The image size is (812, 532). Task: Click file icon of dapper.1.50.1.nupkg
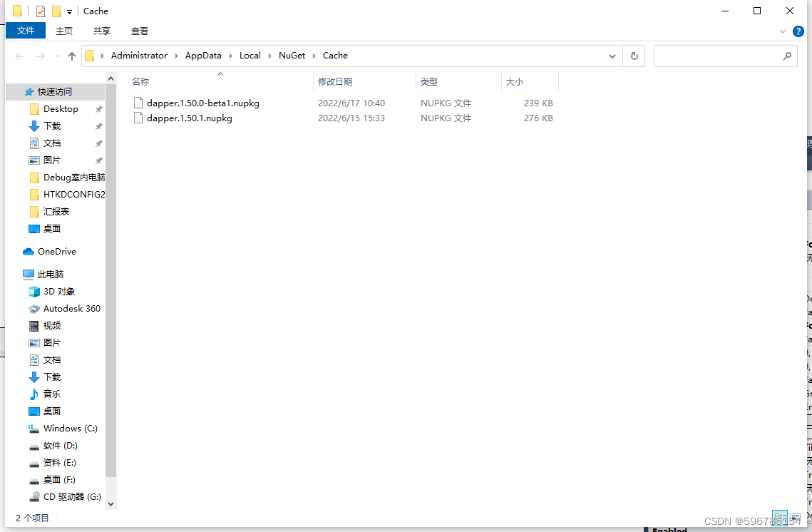tap(138, 118)
